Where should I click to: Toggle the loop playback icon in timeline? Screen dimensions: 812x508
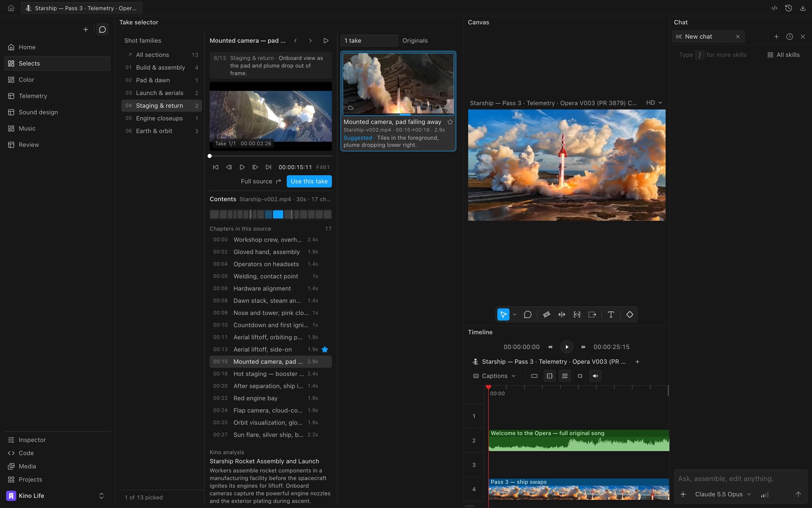pyautogui.click(x=580, y=376)
